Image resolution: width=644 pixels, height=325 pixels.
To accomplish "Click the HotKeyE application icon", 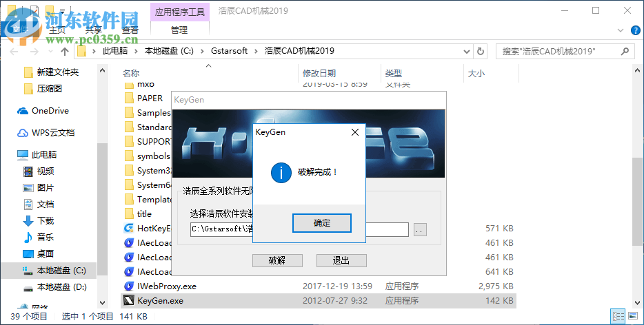I will point(129,228).
